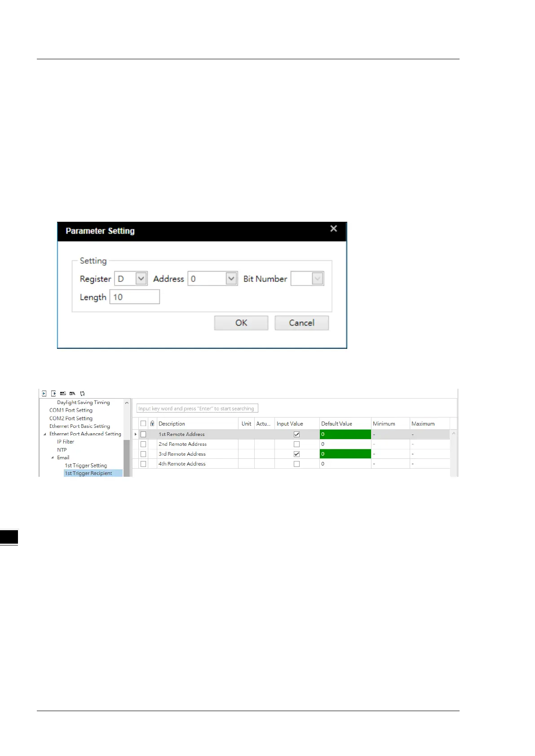This screenshot has width=535, height=756.
Task: Click the 4th Remote Address description cell
Action: [197, 464]
